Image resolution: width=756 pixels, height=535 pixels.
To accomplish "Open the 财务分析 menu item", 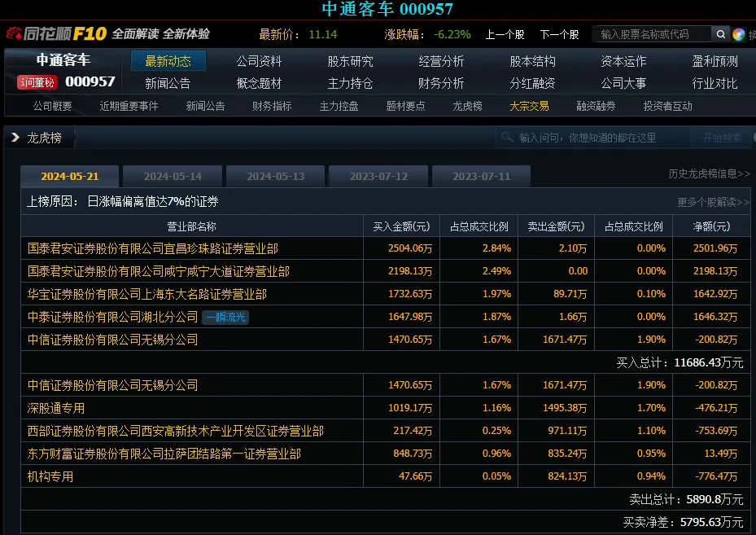I will [441, 83].
